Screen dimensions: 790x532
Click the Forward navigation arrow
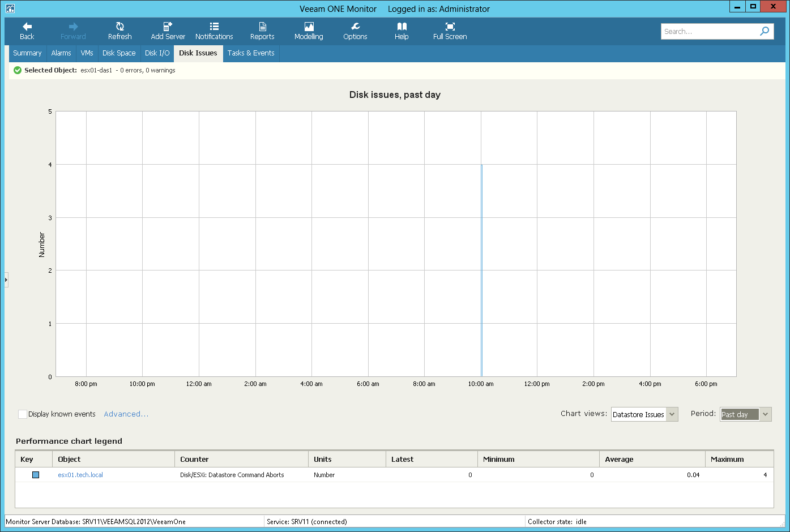73,31
